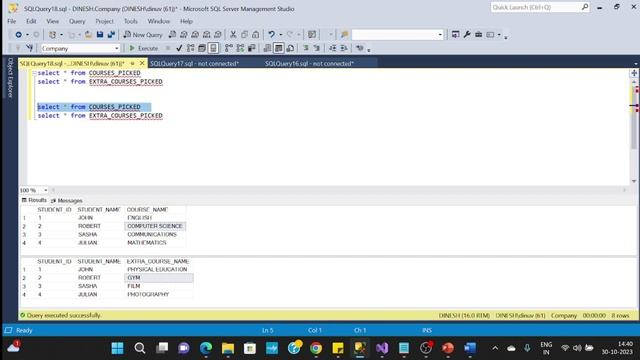640x360 pixels.
Task: Toggle Include Actual Execution Plan
Action: [229, 48]
